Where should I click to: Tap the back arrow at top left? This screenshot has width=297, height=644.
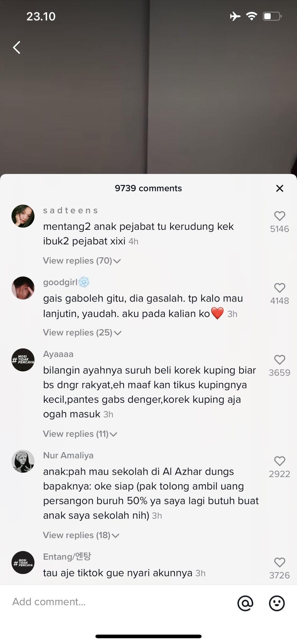coord(17,47)
